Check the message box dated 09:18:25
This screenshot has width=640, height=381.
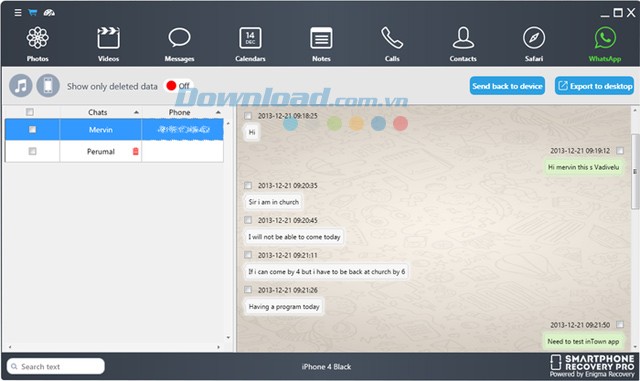coord(248,116)
